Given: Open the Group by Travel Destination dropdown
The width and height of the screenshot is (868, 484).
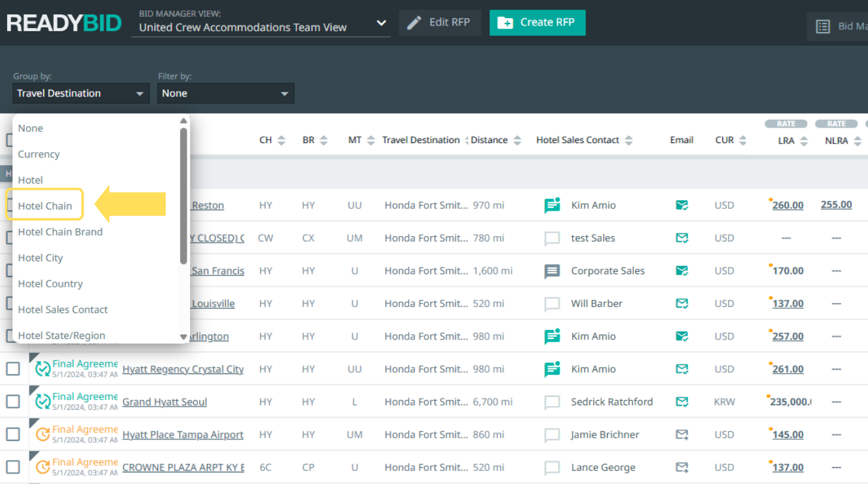Looking at the screenshot, I should [x=81, y=93].
